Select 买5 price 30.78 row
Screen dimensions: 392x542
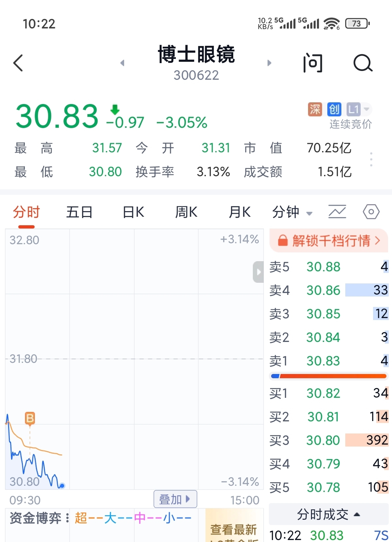[x=329, y=487]
